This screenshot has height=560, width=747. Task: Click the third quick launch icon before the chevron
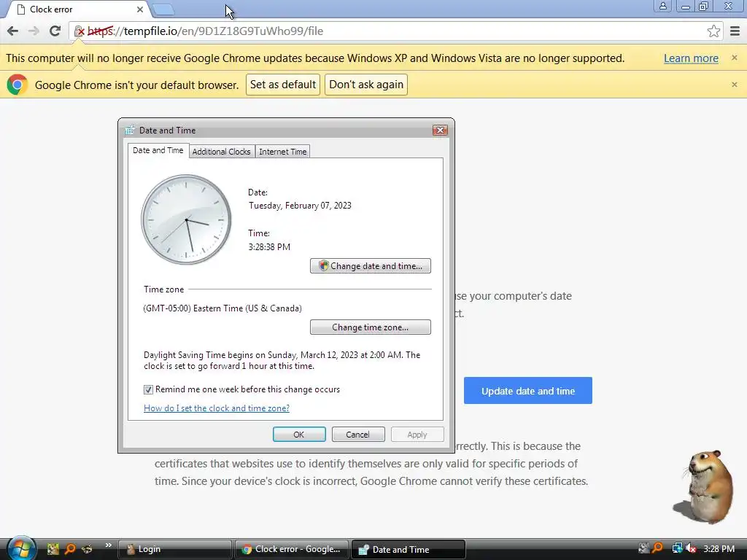[x=87, y=549]
